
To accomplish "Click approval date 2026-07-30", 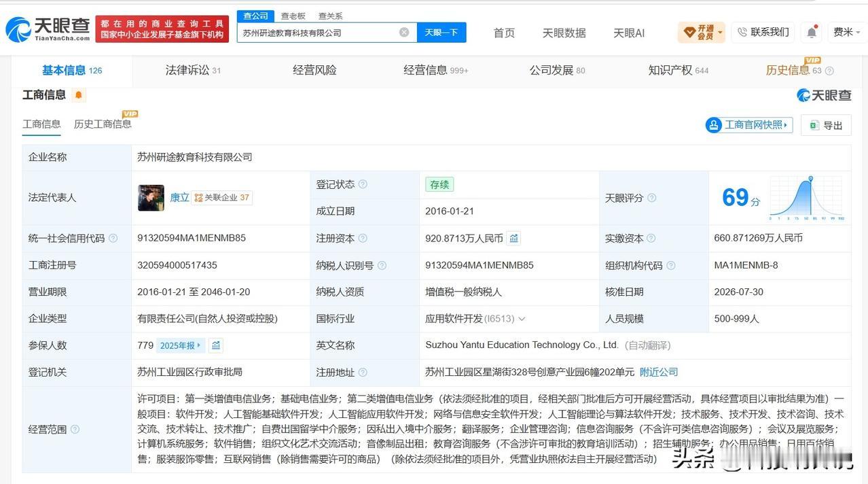I will tap(739, 292).
